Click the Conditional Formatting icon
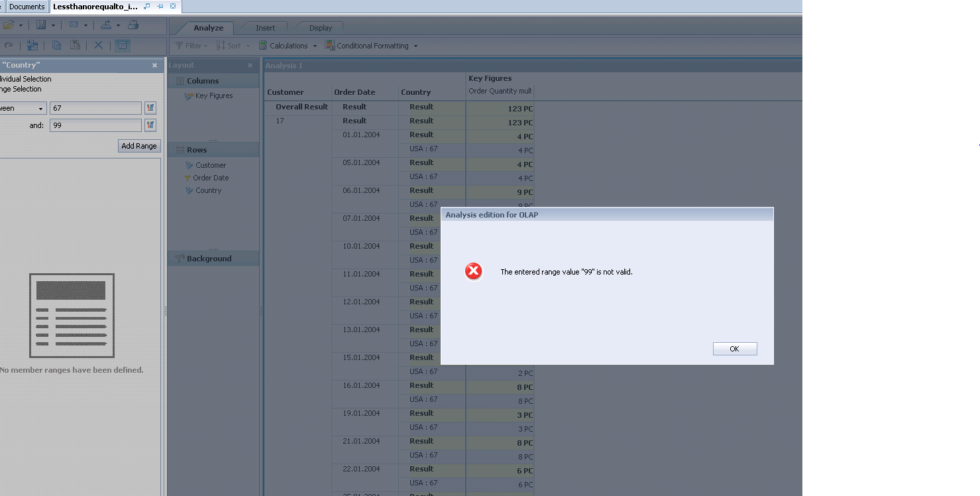The image size is (980, 496). [329, 46]
